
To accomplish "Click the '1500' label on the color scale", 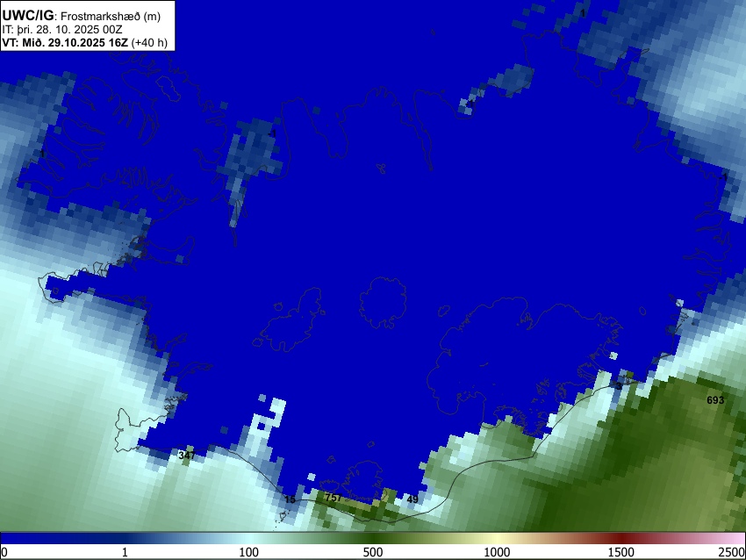I will (621, 552).
